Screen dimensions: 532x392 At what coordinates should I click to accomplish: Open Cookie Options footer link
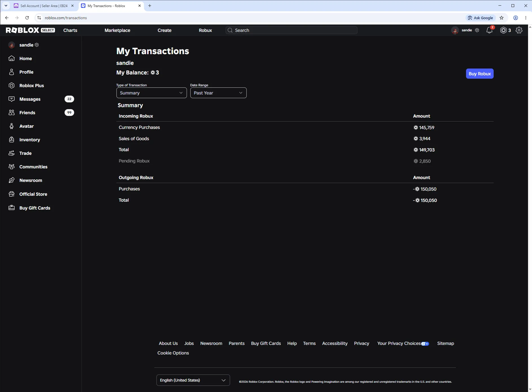tap(173, 353)
